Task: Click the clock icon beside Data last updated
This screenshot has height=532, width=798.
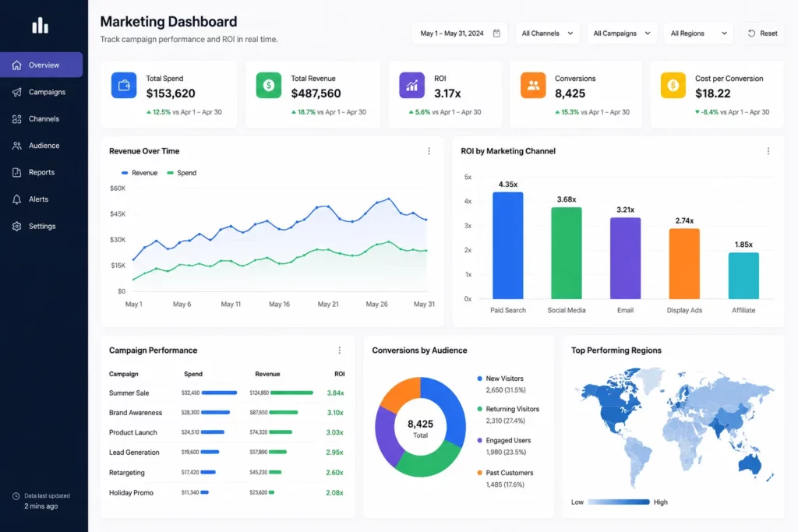Action: pyautogui.click(x=16, y=496)
